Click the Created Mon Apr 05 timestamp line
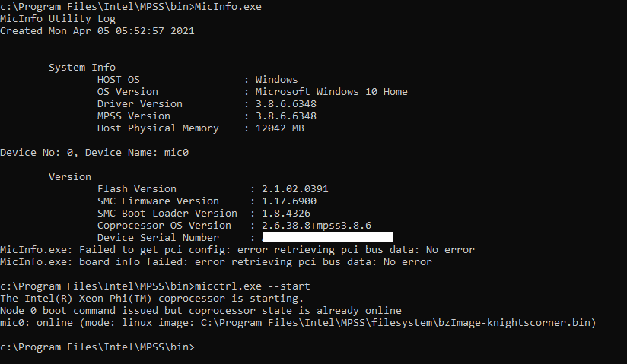This screenshot has width=627, height=364. tap(97, 31)
